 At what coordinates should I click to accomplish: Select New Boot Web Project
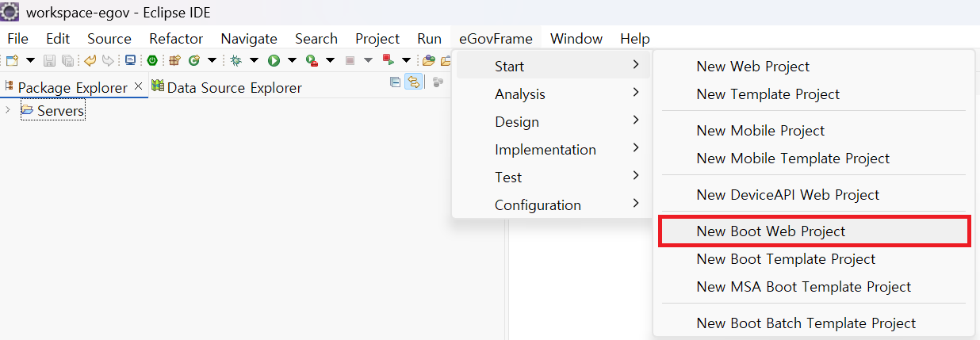pyautogui.click(x=771, y=231)
